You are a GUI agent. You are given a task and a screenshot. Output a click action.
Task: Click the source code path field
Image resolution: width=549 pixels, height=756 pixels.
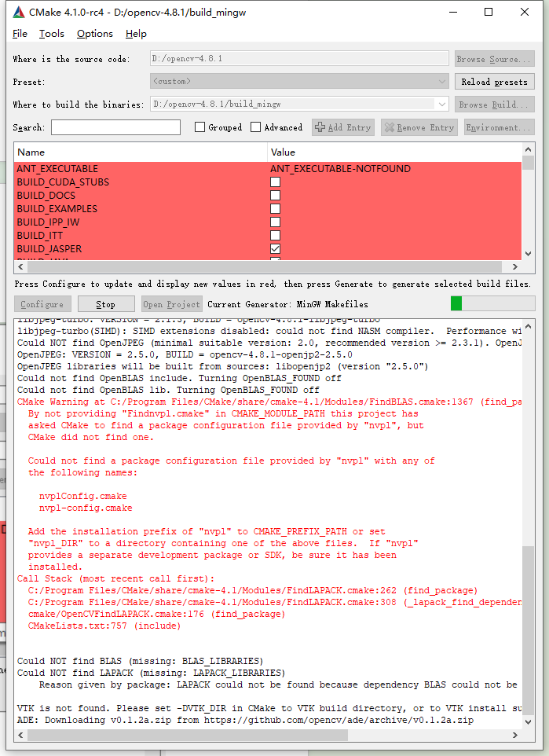(299, 59)
